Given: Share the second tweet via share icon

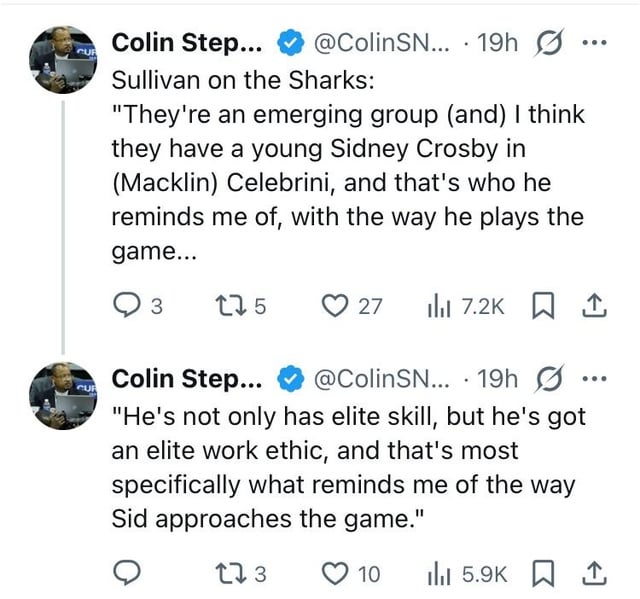Looking at the screenshot, I should 594,573.
